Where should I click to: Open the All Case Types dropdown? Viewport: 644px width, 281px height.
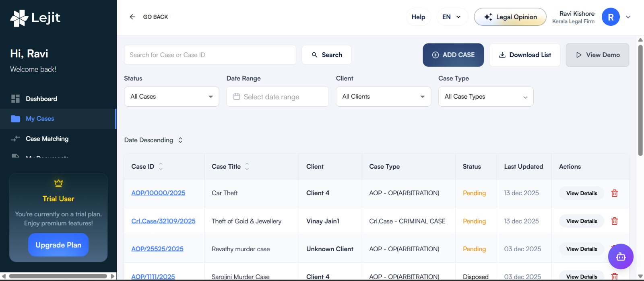[x=485, y=97]
